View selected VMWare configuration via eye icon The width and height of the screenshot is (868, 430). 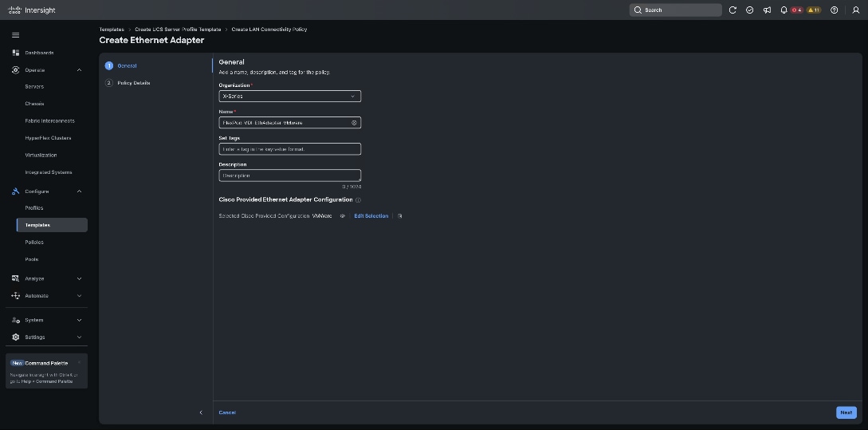[x=342, y=216]
